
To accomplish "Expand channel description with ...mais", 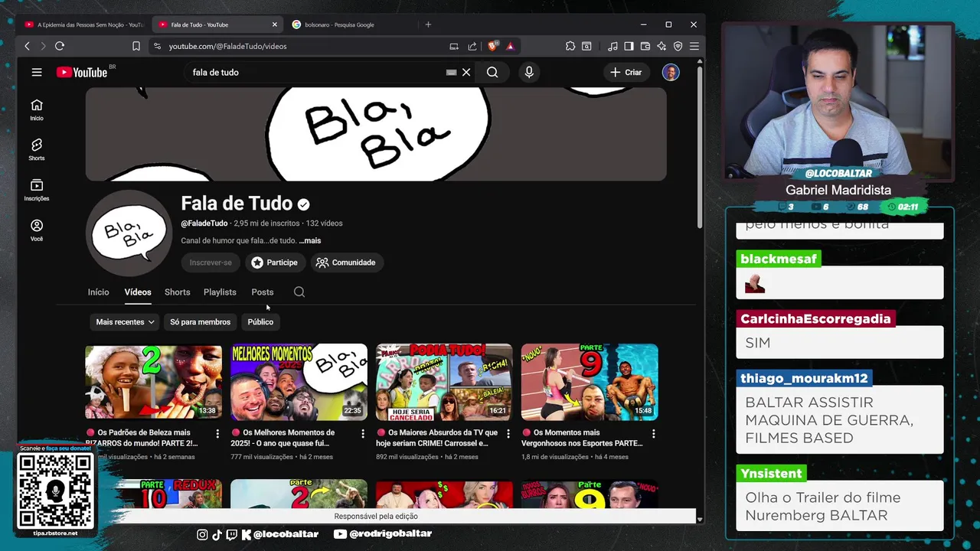I will 310,240.
